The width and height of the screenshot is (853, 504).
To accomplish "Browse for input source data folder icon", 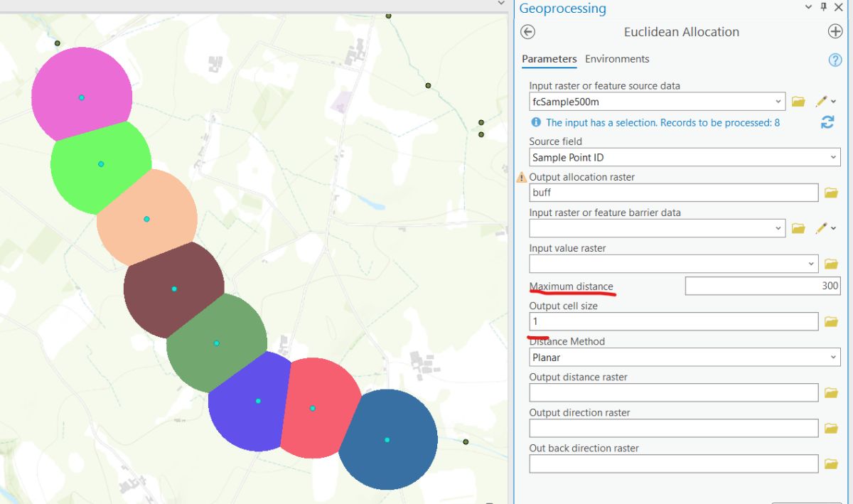I will point(798,102).
